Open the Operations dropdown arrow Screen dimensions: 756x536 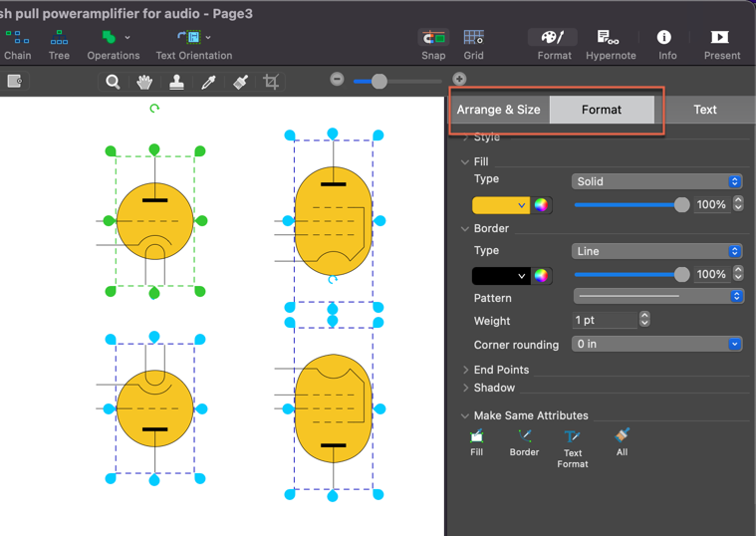pyautogui.click(x=127, y=37)
